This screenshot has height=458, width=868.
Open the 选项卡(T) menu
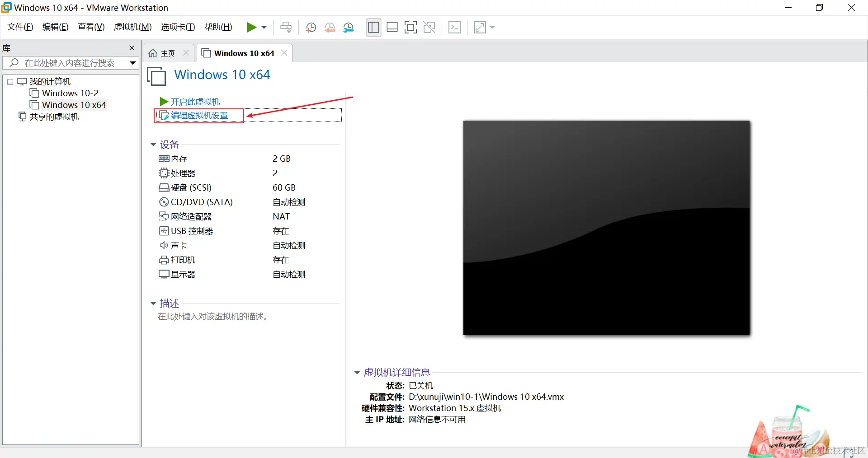[178, 27]
